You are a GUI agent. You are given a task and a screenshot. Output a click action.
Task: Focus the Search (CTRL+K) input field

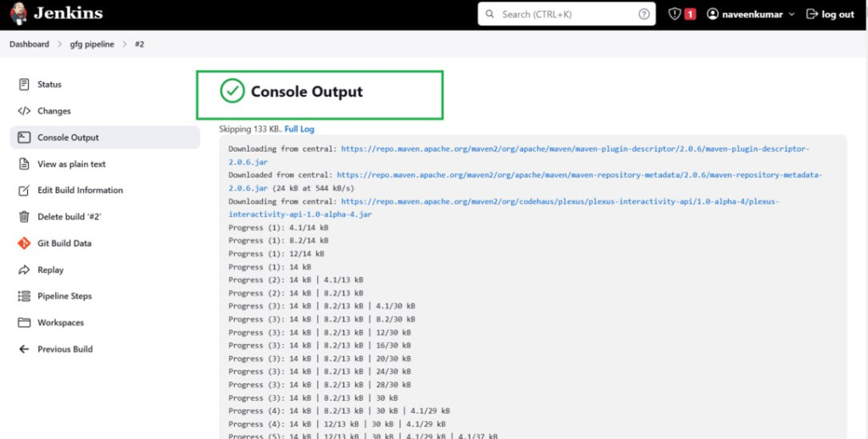point(567,14)
